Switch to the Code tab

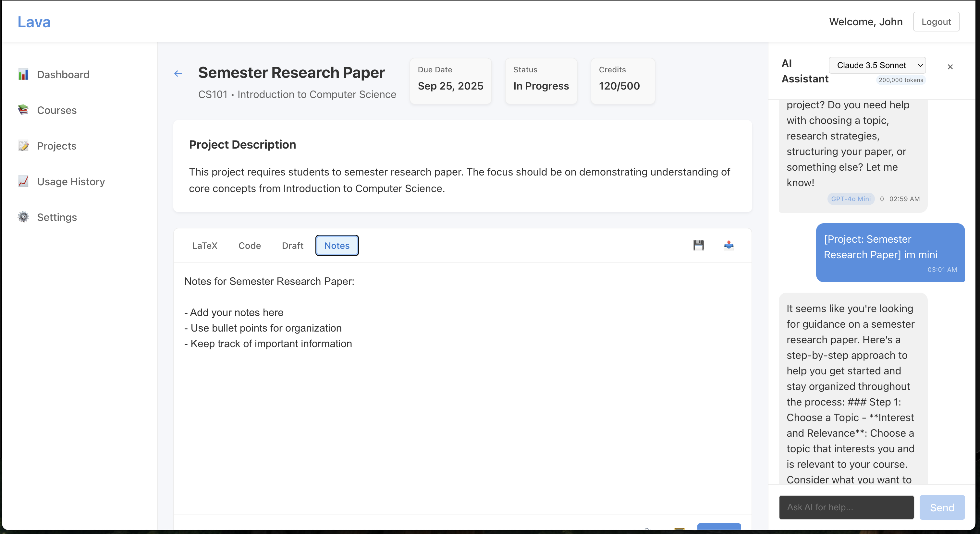coord(250,246)
